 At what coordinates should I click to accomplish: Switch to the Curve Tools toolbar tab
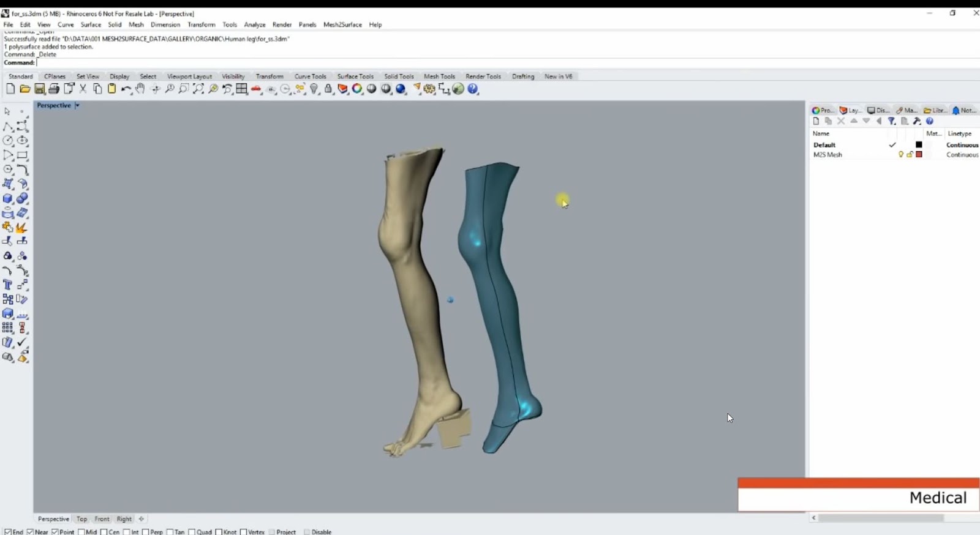pyautogui.click(x=310, y=77)
